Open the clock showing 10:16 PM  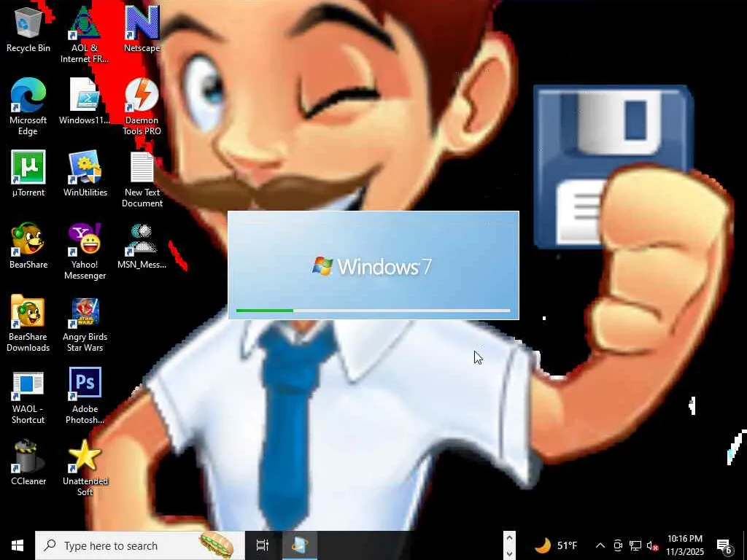[x=684, y=545]
